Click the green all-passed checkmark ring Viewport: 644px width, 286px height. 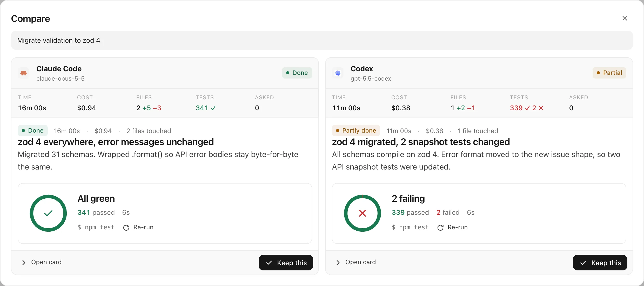(x=48, y=213)
